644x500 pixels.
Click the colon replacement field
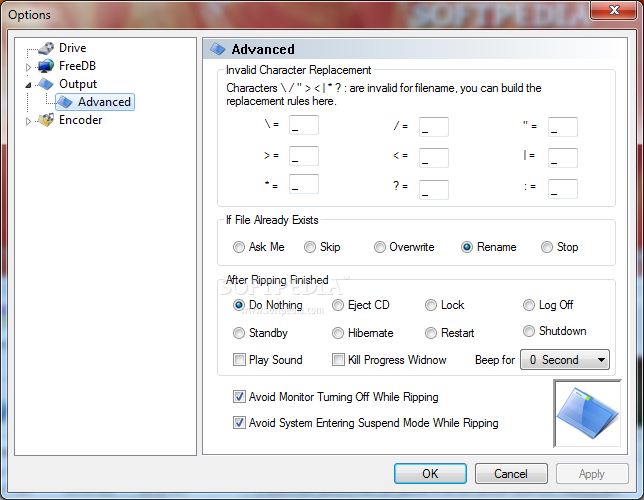[563, 189]
